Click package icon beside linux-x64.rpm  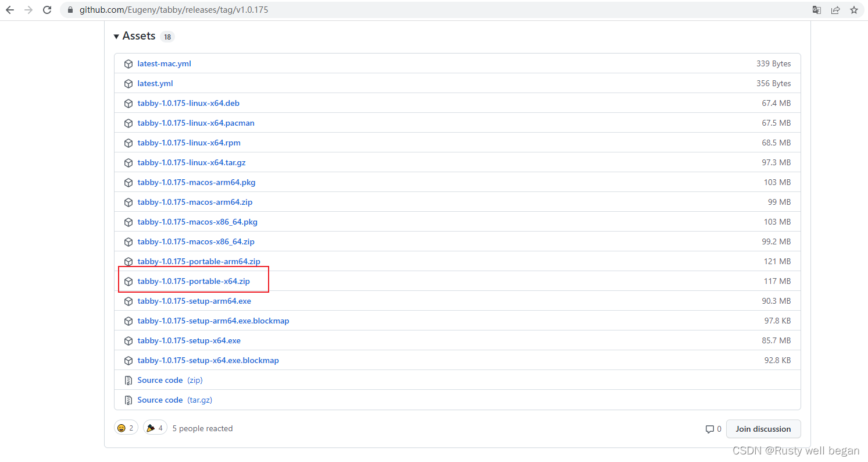click(x=128, y=143)
